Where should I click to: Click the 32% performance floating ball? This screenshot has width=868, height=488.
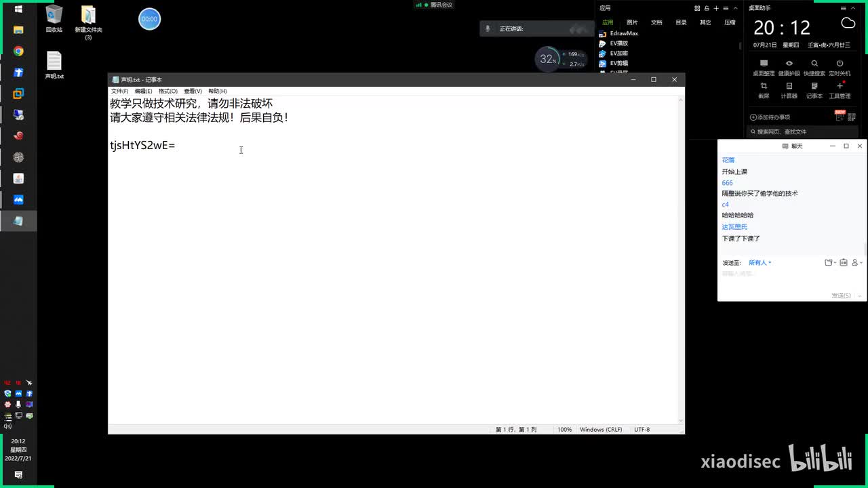pos(547,59)
